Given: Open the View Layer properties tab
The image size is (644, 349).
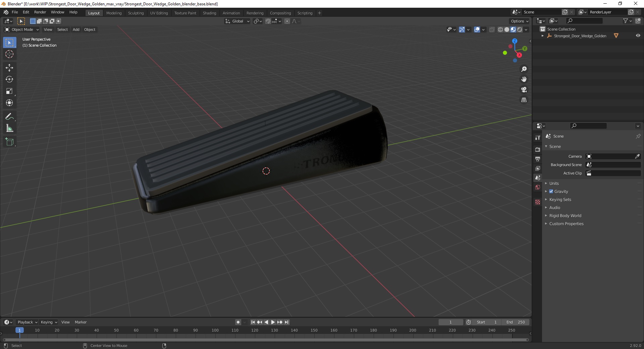Looking at the screenshot, I should (538, 168).
